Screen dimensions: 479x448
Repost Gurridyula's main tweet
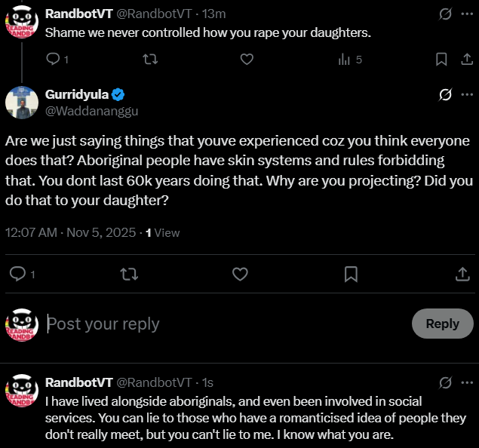coord(129,275)
